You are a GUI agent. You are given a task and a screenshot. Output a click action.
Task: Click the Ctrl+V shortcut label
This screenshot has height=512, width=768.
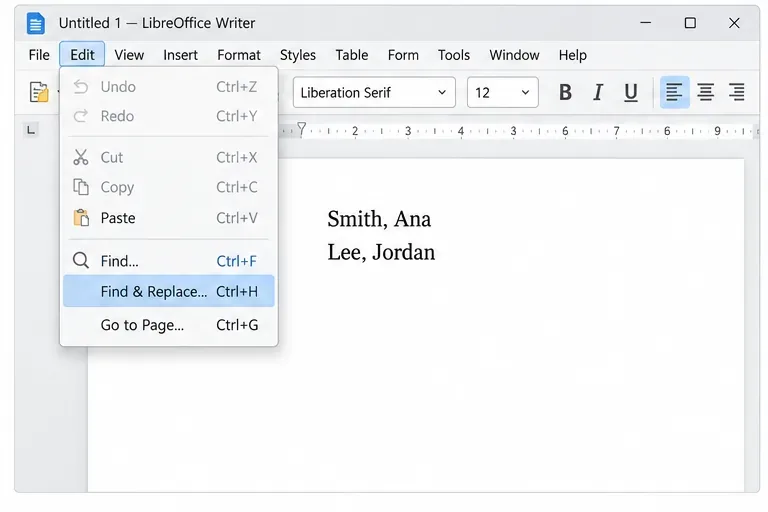[237, 218]
